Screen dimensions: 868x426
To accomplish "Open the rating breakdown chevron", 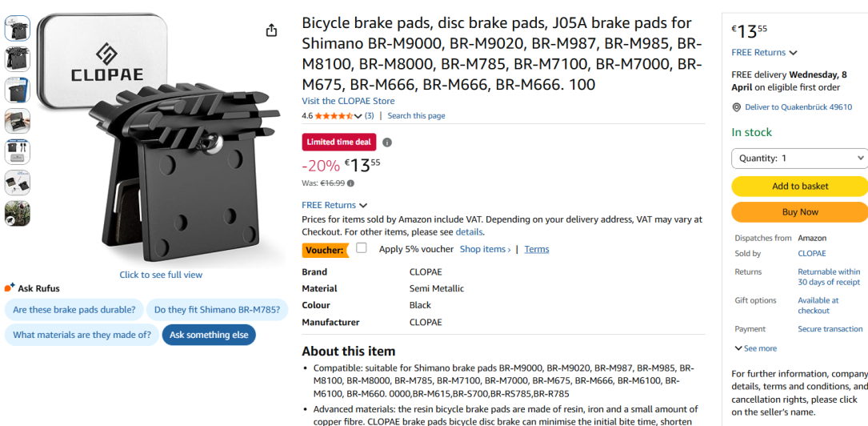I will click(358, 116).
